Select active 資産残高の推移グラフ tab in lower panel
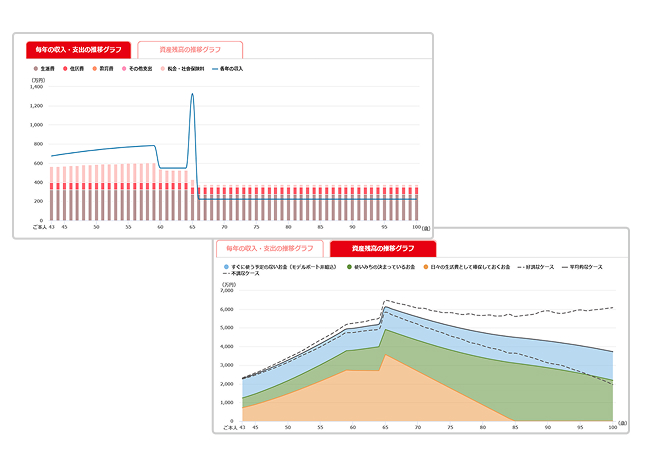This screenshot has height=466, width=650. click(x=383, y=249)
